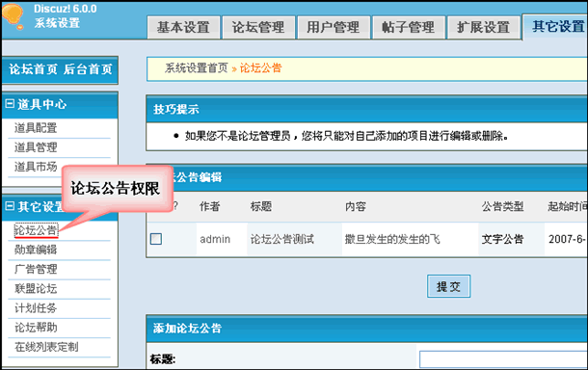Go to the 帖子管理 tab
Viewport: 588px width, 370px height.
tap(409, 27)
